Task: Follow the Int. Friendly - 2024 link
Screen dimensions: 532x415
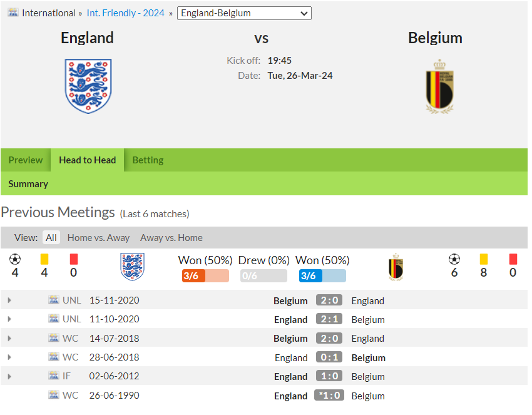Action: (x=126, y=13)
